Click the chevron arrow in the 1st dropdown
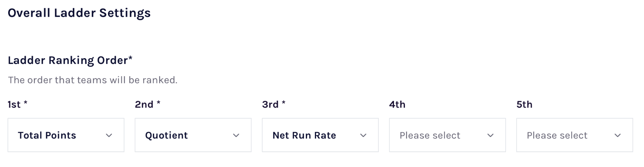The image size is (644, 167). (109, 135)
